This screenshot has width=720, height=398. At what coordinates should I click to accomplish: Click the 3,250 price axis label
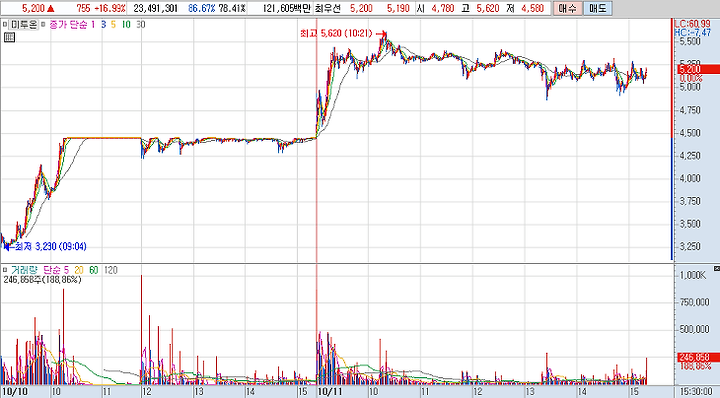(x=690, y=247)
